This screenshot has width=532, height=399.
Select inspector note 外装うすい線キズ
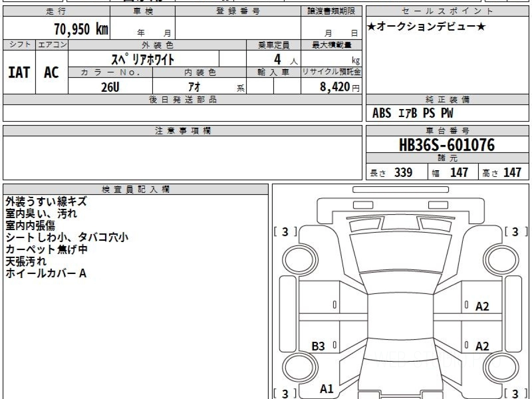tap(46, 202)
